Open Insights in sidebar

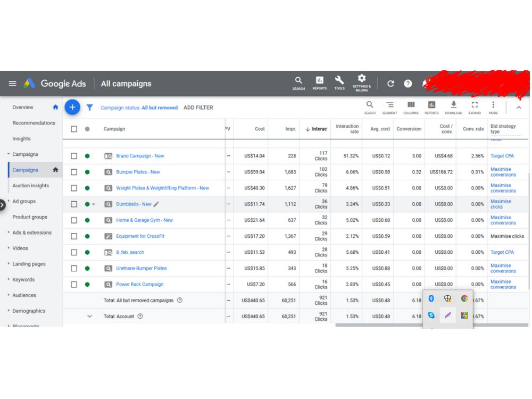21,138
